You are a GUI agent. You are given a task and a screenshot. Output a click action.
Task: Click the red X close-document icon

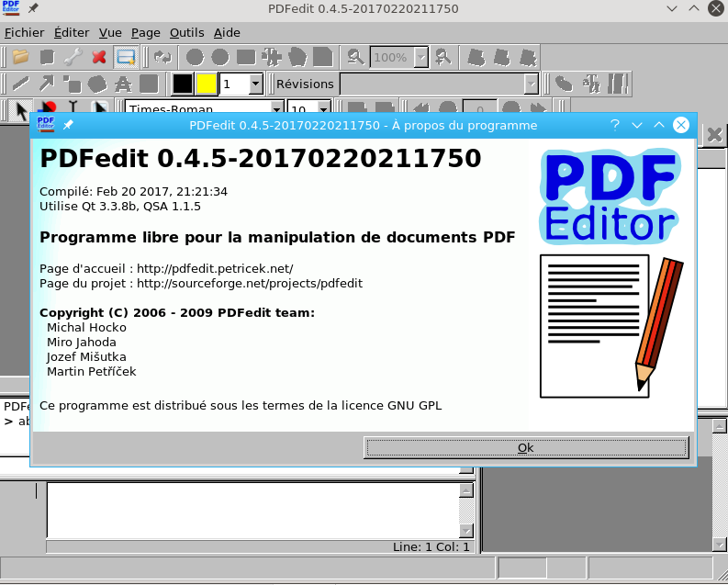point(99,57)
